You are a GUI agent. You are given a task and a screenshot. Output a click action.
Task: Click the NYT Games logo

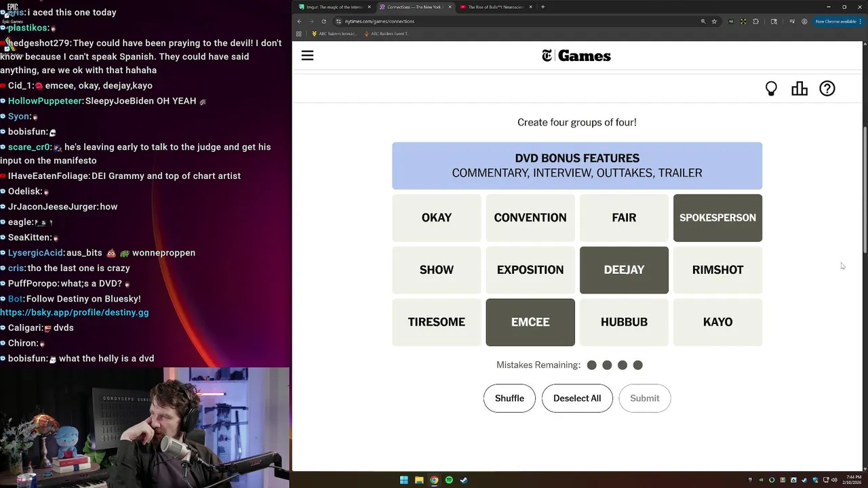(576, 56)
